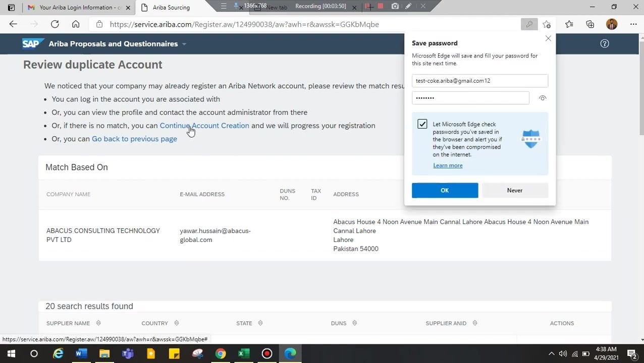Click the Pakistan 54000 address line
Image resolution: width=644 pixels, height=363 pixels.
356,249
